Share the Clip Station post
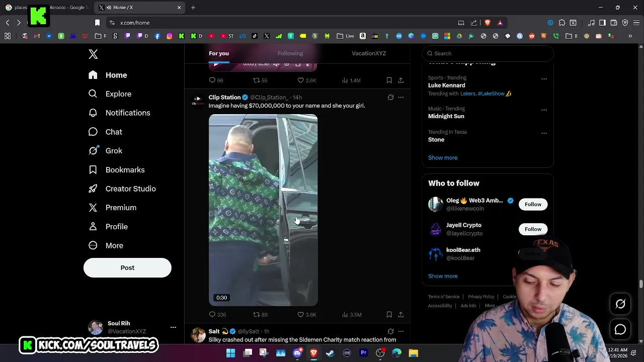The height and width of the screenshot is (362, 644). (400, 315)
